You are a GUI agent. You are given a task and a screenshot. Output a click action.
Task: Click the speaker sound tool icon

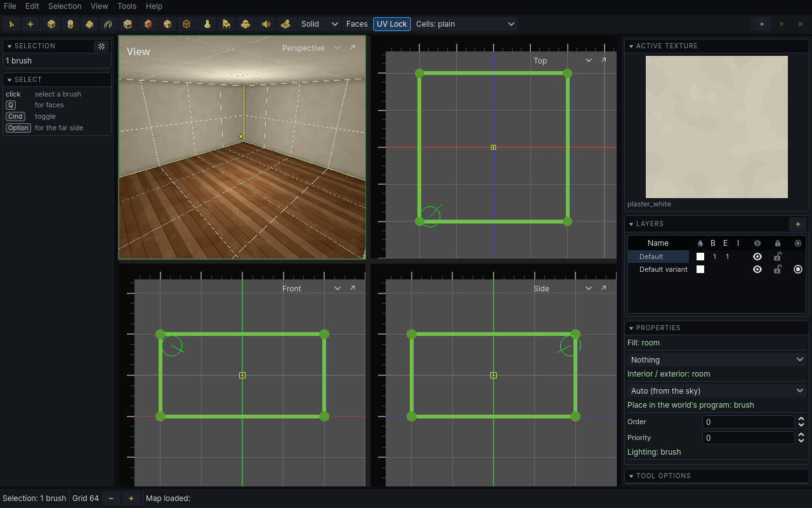266,24
